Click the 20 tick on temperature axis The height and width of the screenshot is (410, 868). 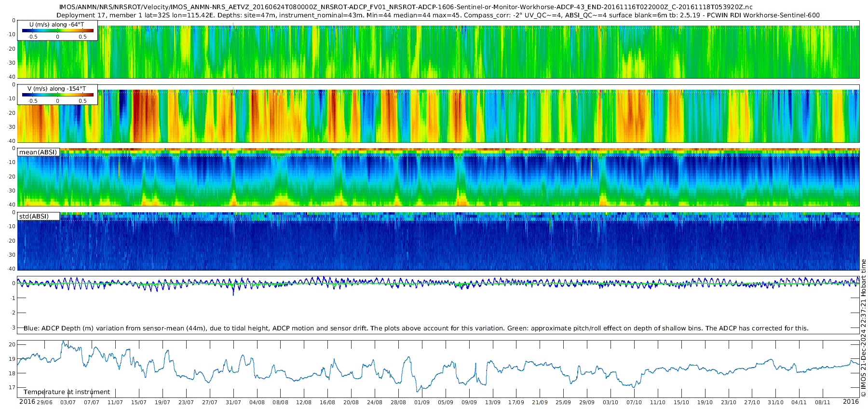pos(12,344)
